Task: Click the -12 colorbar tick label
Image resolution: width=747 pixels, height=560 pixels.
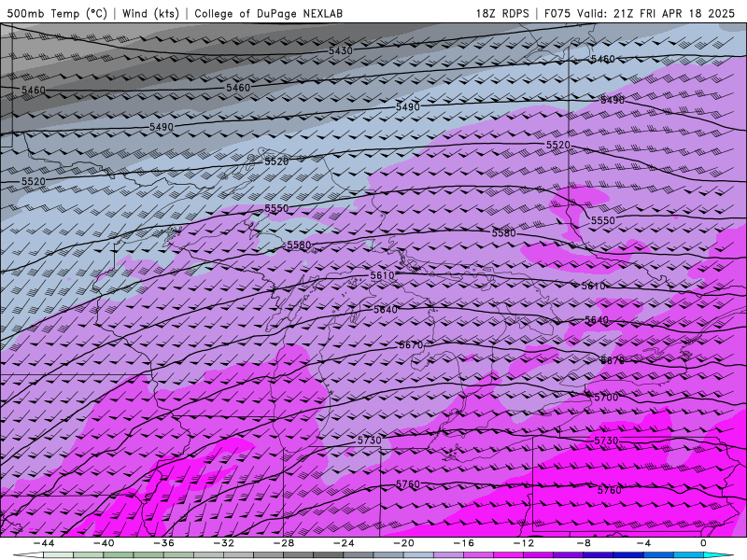Action: 524,543
